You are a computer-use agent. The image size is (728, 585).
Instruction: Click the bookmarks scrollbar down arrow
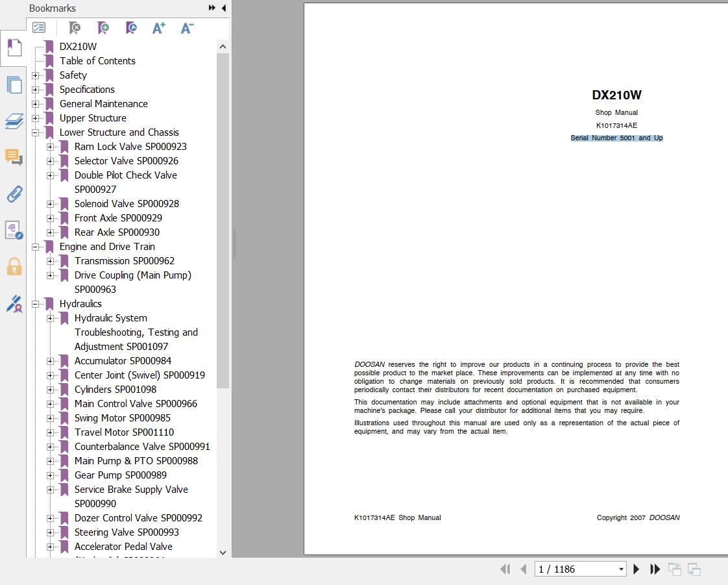point(223,553)
